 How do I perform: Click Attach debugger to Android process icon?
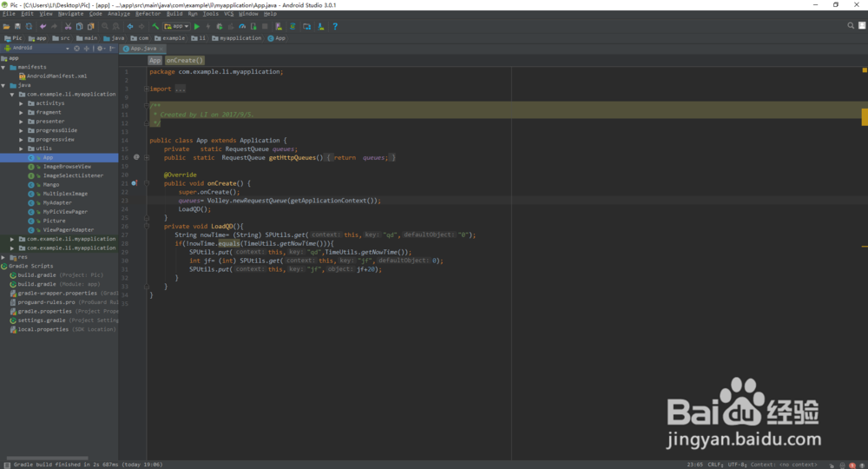click(x=253, y=26)
